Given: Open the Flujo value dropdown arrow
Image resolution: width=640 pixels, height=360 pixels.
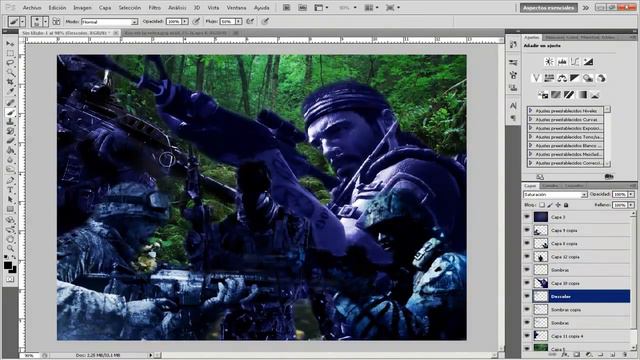Looking at the screenshot, I should click(x=238, y=22).
